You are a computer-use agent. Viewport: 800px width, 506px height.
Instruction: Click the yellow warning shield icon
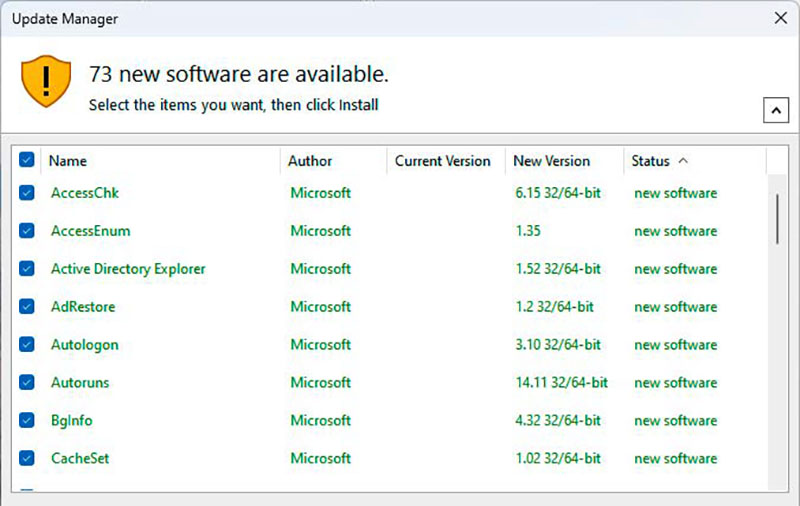click(x=46, y=81)
